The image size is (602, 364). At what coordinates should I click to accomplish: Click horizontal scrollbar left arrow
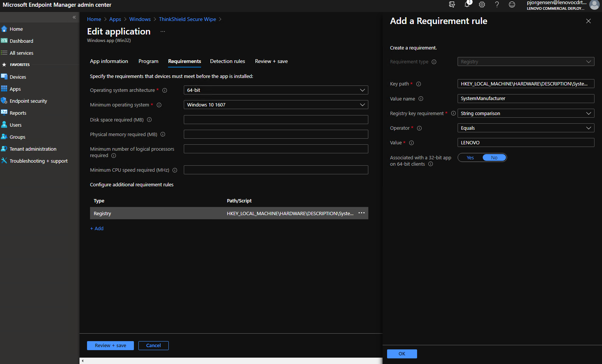tap(83, 361)
